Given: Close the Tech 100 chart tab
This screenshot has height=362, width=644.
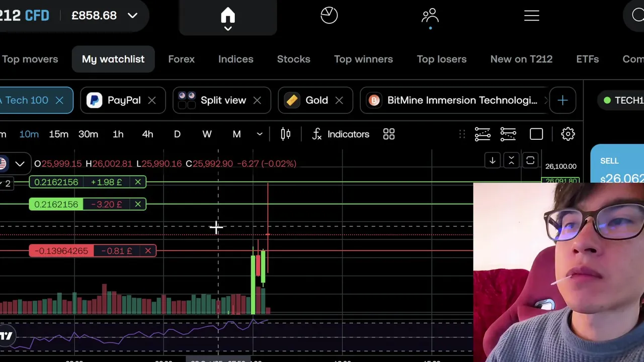Looking at the screenshot, I should pos(59,100).
